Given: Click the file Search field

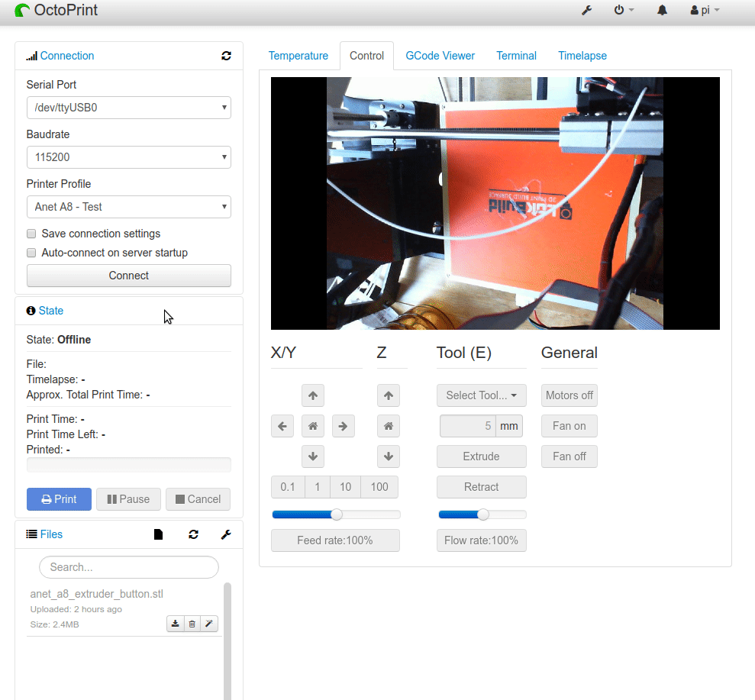Looking at the screenshot, I should [128, 567].
